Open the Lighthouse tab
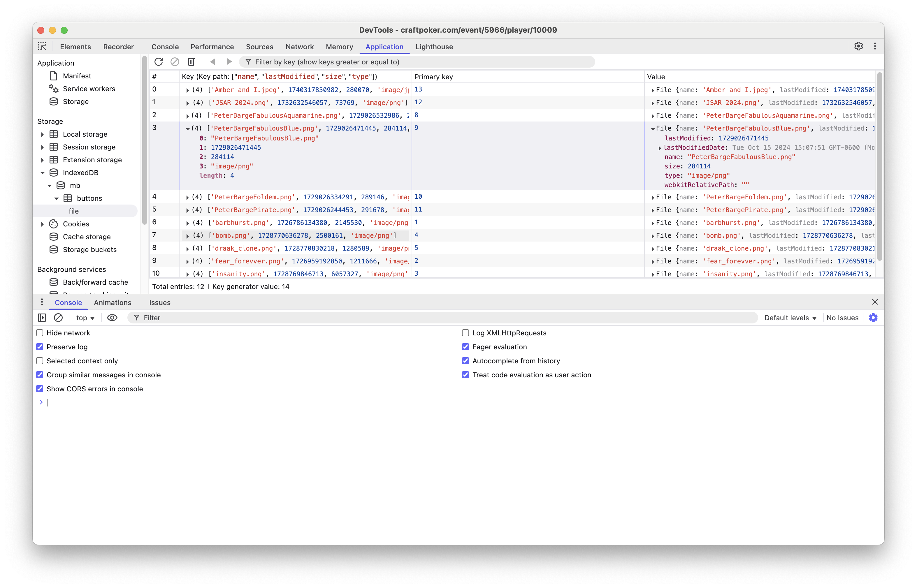 coord(434,47)
